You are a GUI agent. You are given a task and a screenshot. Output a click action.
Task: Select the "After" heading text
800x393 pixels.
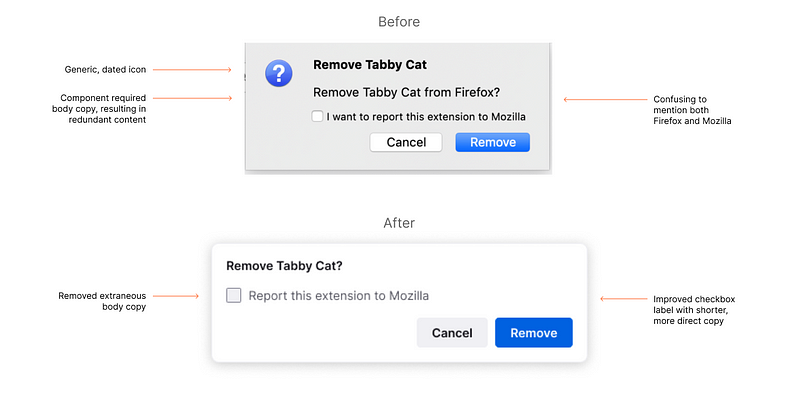point(399,223)
